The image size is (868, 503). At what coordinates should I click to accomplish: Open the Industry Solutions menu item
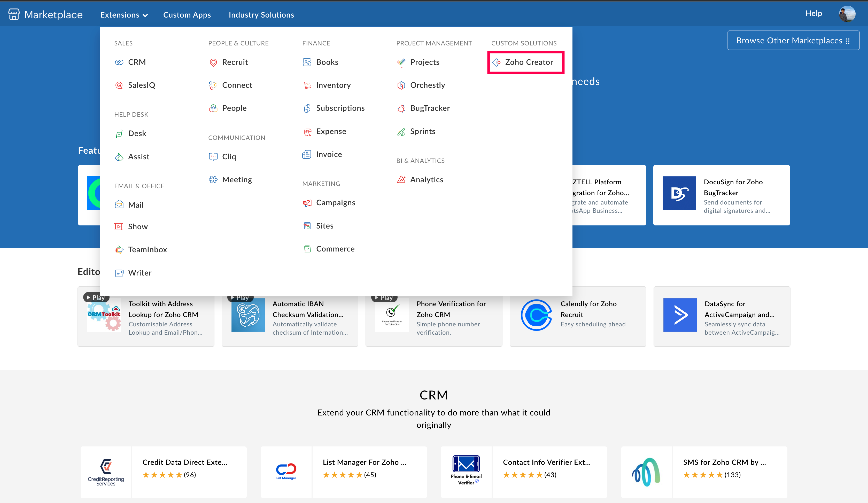pyautogui.click(x=261, y=15)
